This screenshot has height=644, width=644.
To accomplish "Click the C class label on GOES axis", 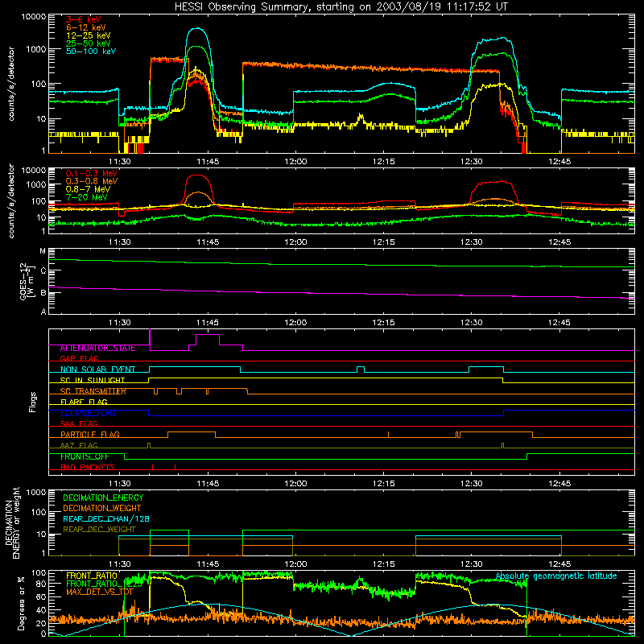I will pyautogui.click(x=43, y=271).
